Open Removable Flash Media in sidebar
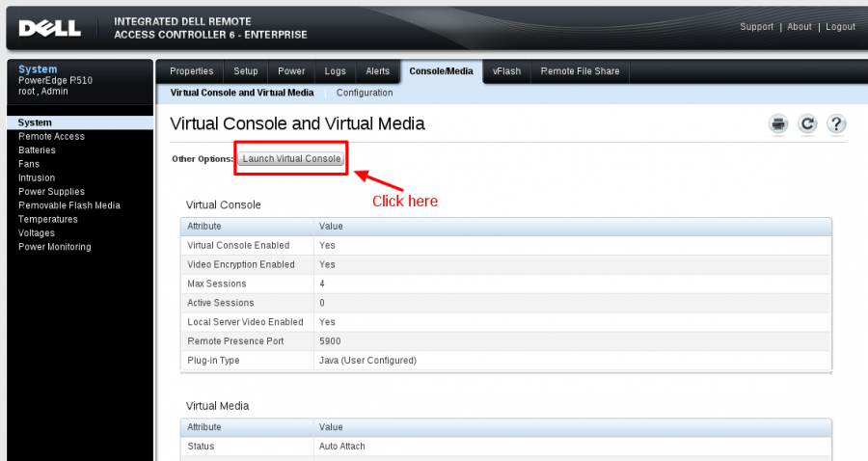 coord(69,205)
